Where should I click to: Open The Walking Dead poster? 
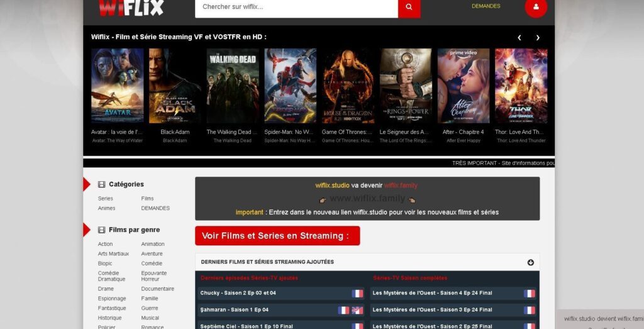pyautogui.click(x=233, y=86)
